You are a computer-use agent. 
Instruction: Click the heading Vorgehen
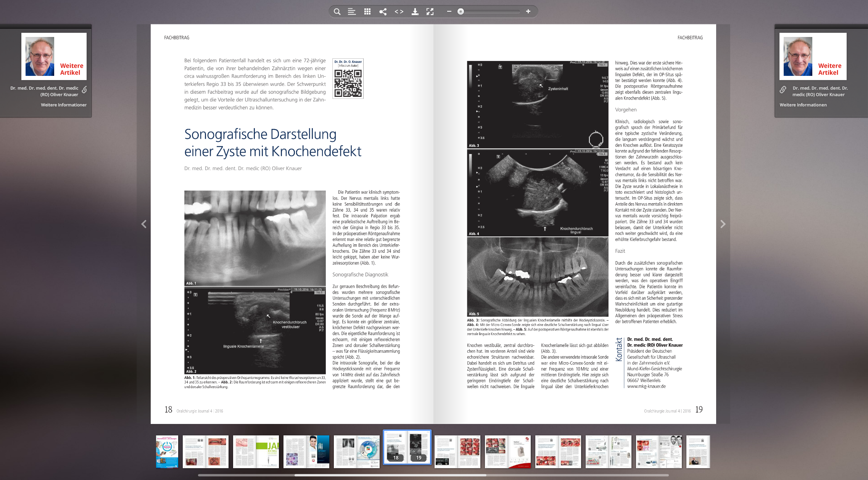626,110
